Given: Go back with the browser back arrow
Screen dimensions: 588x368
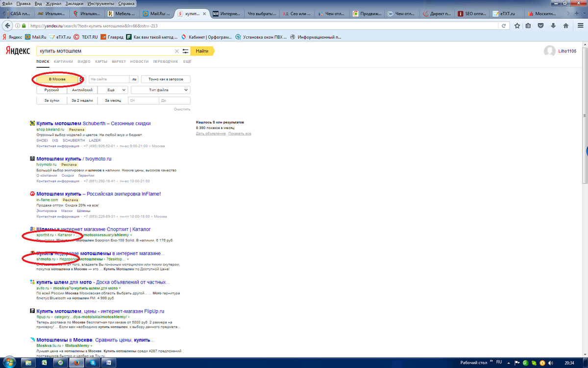Looking at the screenshot, I should tap(7, 26).
